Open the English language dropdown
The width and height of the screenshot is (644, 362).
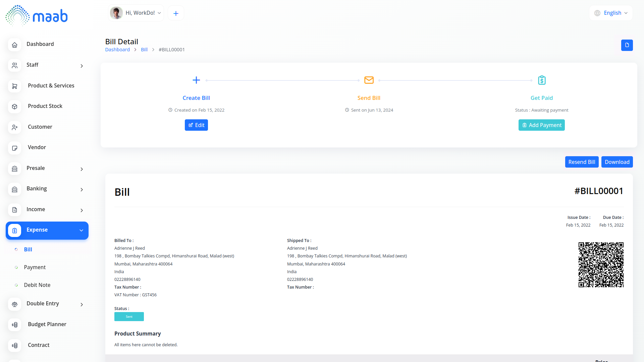coord(611,13)
